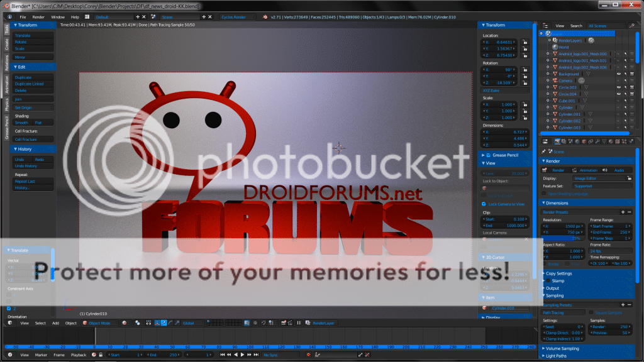The height and width of the screenshot is (362, 644).
Task: Open the Supported feature set dropdown
Action: tap(602, 186)
